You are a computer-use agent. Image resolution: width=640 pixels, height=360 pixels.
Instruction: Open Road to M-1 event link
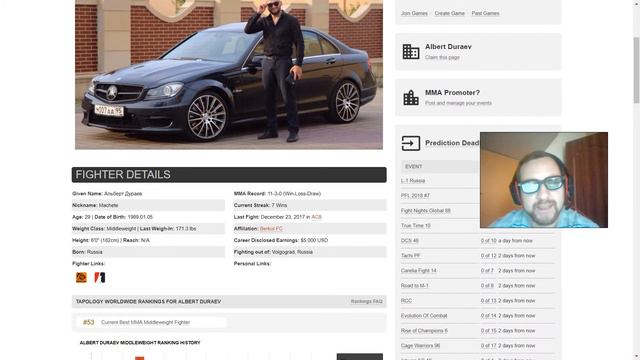pos(414,286)
